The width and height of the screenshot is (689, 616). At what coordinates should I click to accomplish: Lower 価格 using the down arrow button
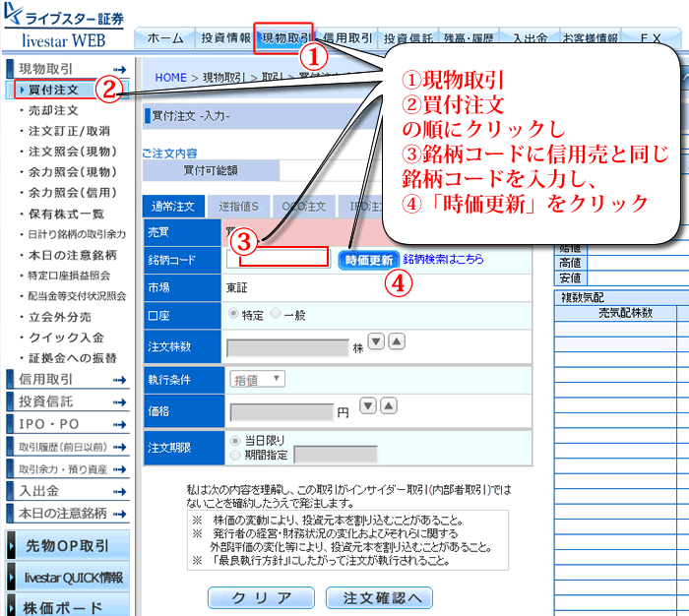[366, 405]
